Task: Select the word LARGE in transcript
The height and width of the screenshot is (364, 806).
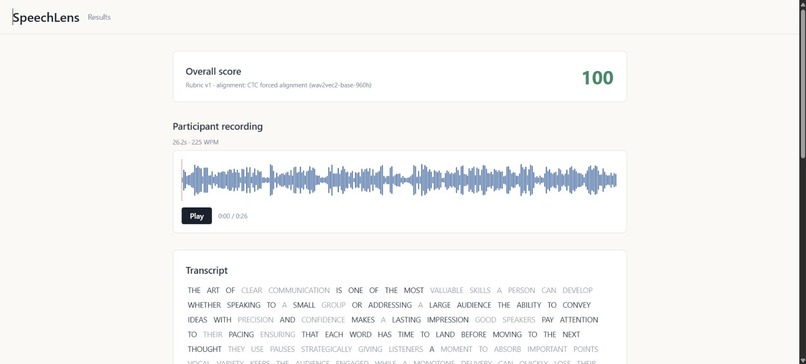Action: point(439,305)
